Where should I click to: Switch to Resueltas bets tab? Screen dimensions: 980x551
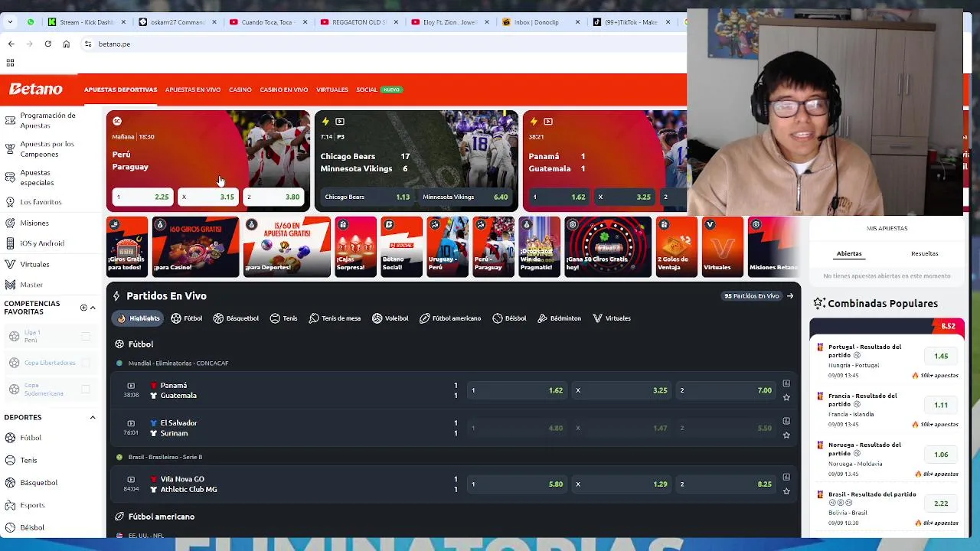pyautogui.click(x=924, y=253)
